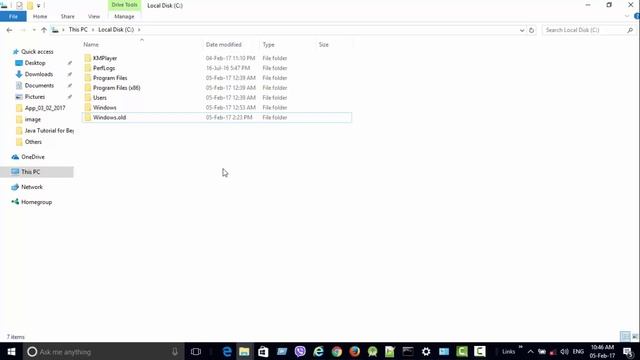
Task: Select the Users folder
Action: [x=100, y=98]
